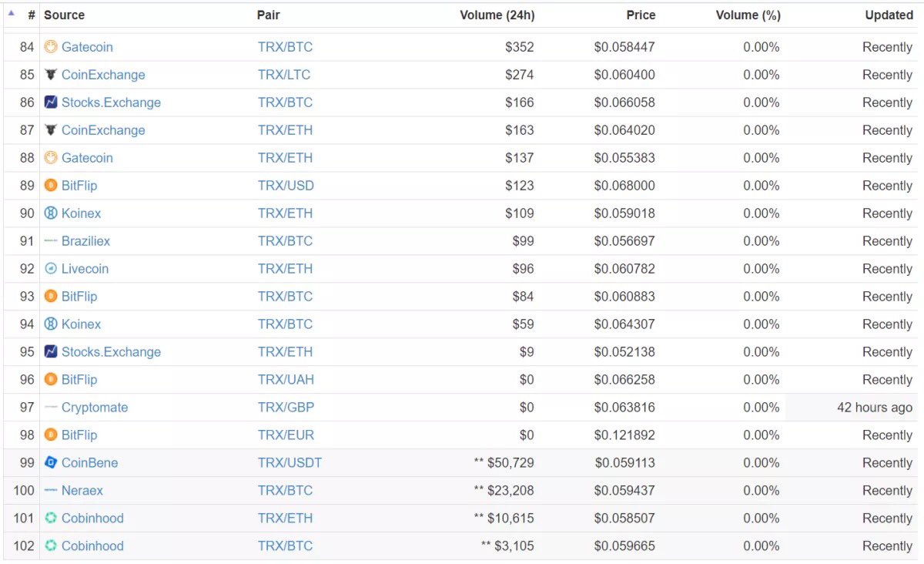Click the Stocks.Exchange icon in row 86
Viewport: 924px width, 564px height.
point(51,102)
